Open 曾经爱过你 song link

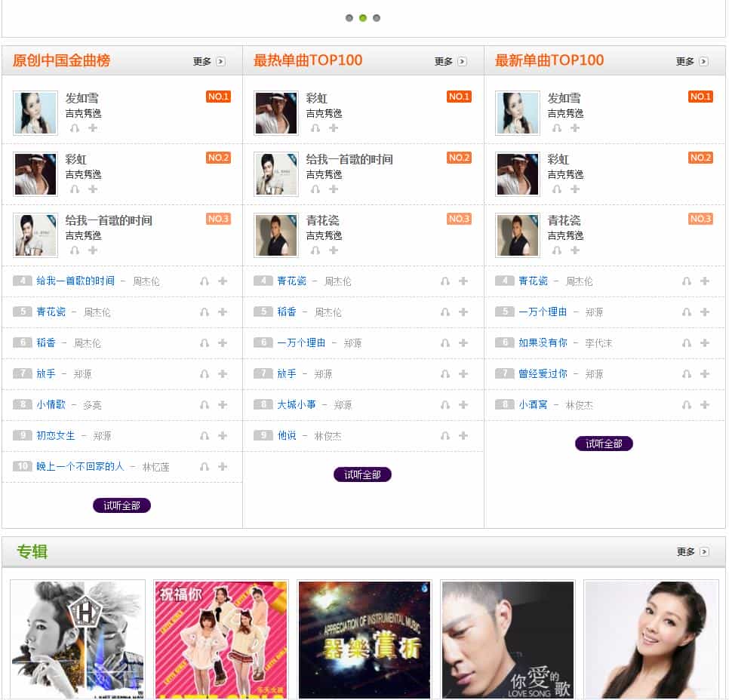[x=543, y=373]
